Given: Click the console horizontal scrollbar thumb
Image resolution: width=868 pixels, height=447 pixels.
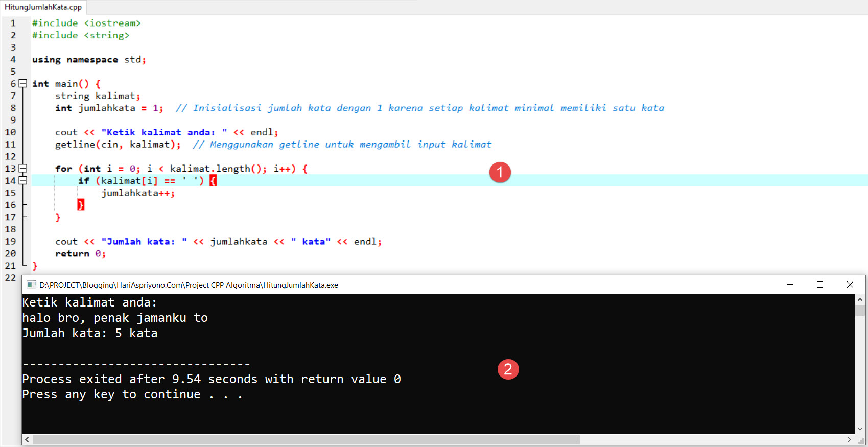Looking at the screenshot, I should click(307, 439).
